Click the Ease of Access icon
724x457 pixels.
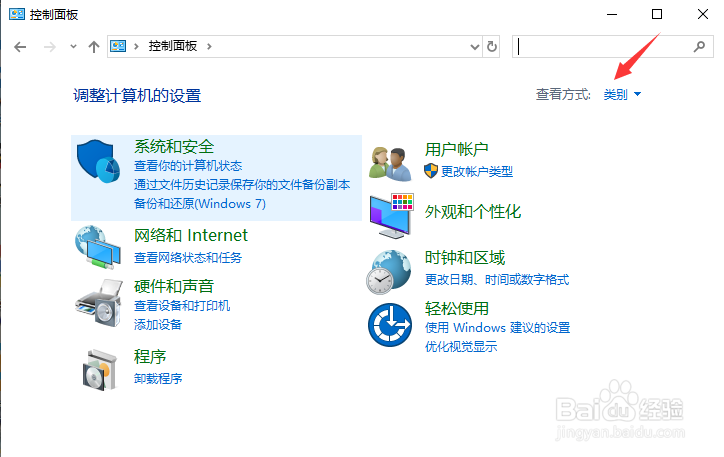point(390,325)
